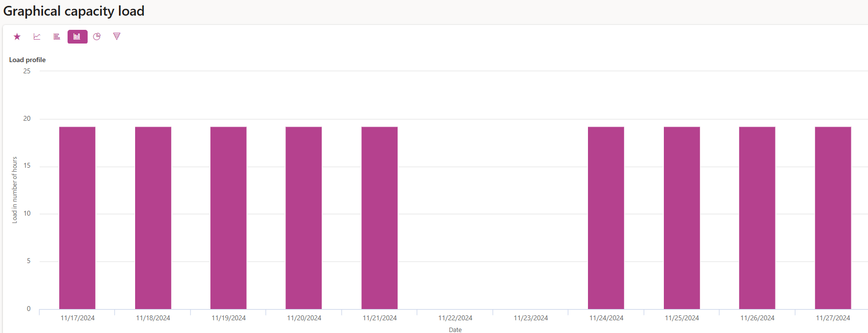Screen dimensions: 868x333
Task: Click the 11/18/2024 load bar
Action: (x=153, y=218)
